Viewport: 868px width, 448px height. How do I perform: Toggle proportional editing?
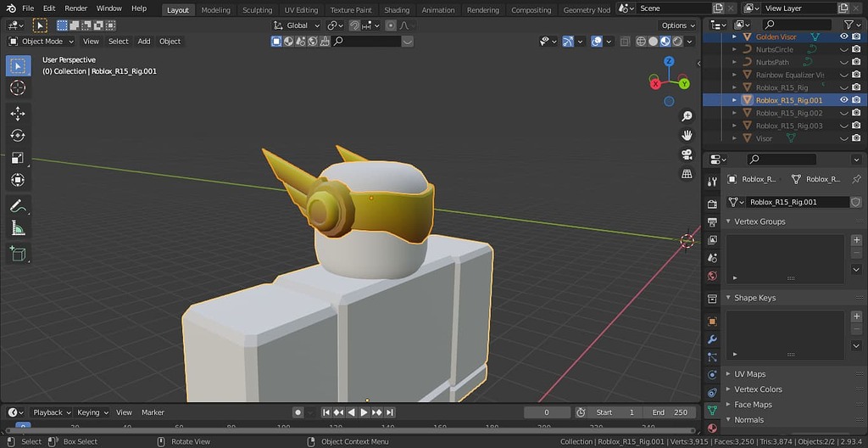pyautogui.click(x=391, y=25)
